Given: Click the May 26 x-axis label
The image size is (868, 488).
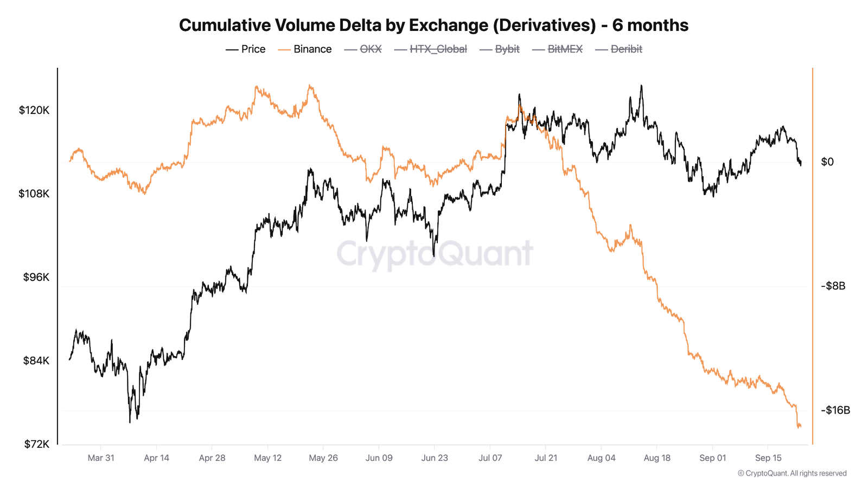Looking at the screenshot, I should [323, 458].
